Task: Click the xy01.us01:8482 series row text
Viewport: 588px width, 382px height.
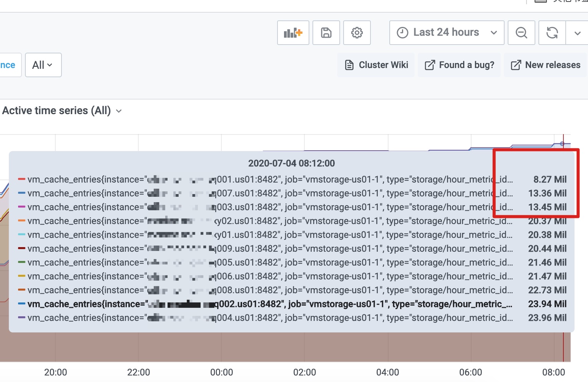Action: tap(270, 235)
